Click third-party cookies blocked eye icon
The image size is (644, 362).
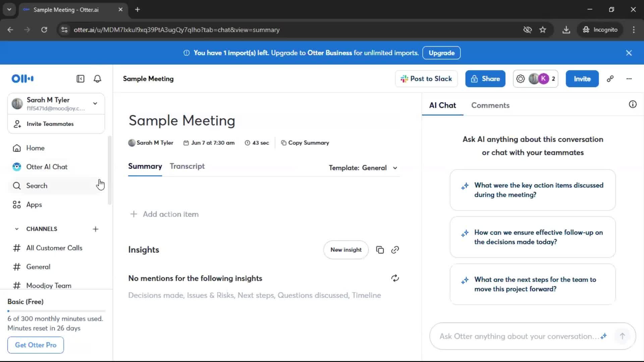coord(527,30)
